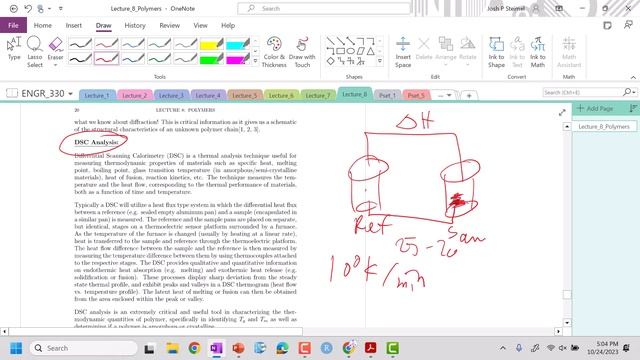Screen dimensions: 640x360
Task: Open the Rotate dropdown
Action: pyautogui.click(x=468, y=51)
